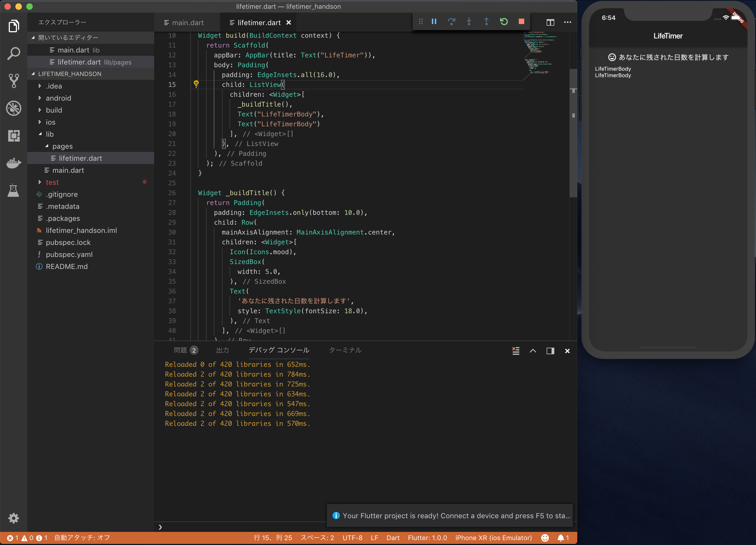
Task: Click スペース: 2 indentation in status bar
Action: coord(317,538)
